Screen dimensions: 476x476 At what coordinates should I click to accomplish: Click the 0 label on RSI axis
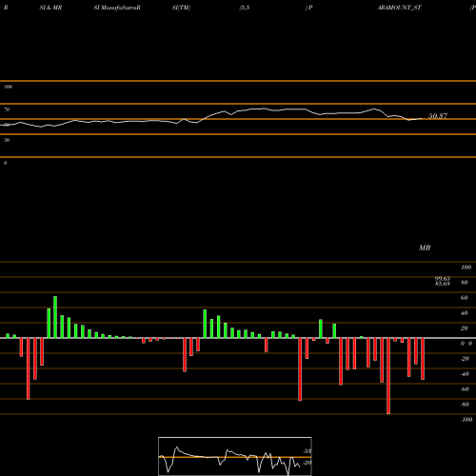pos(5,163)
